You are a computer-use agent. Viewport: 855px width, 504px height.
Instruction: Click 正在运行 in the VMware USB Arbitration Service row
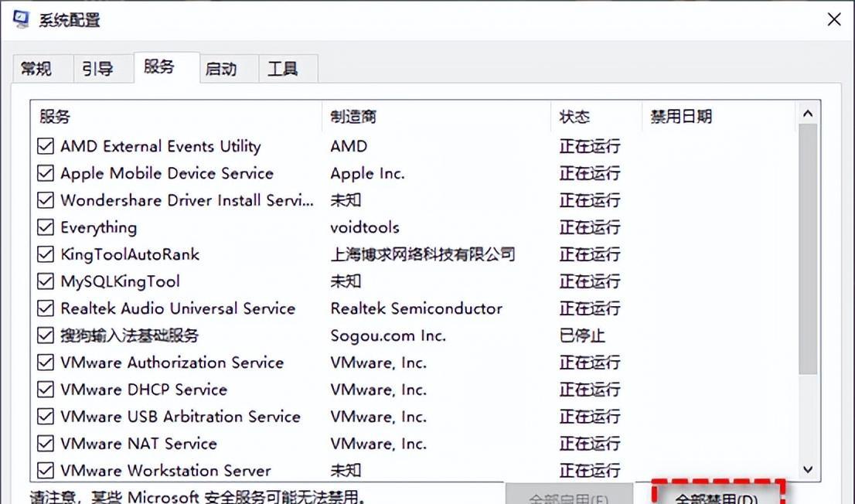(590, 416)
